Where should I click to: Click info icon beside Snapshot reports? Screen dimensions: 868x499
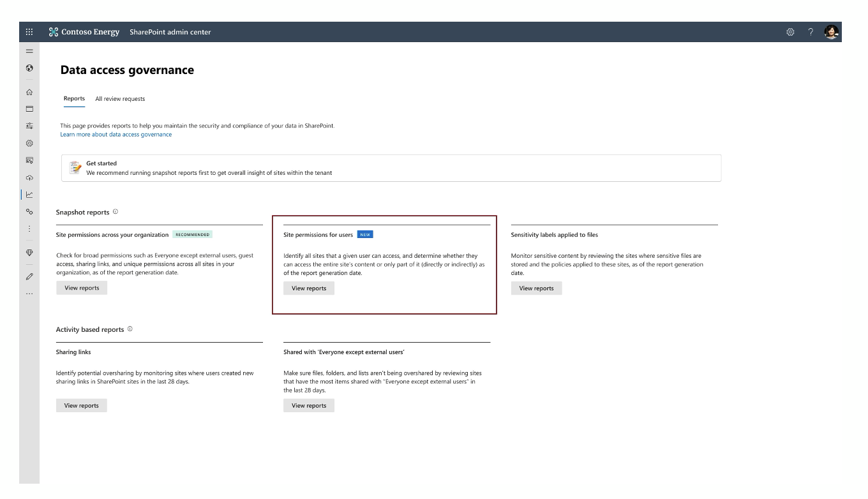point(116,212)
